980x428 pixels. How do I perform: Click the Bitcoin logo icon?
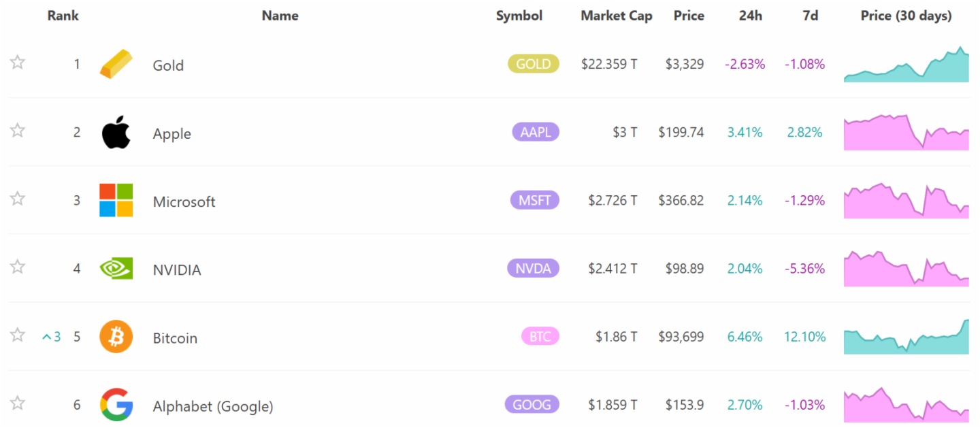pyautogui.click(x=116, y=337)
